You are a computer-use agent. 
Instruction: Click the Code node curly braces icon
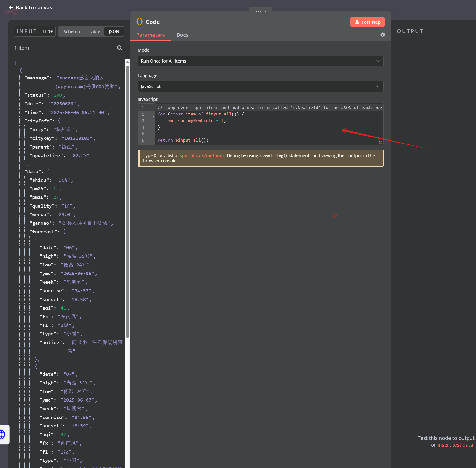click(139, 22)
